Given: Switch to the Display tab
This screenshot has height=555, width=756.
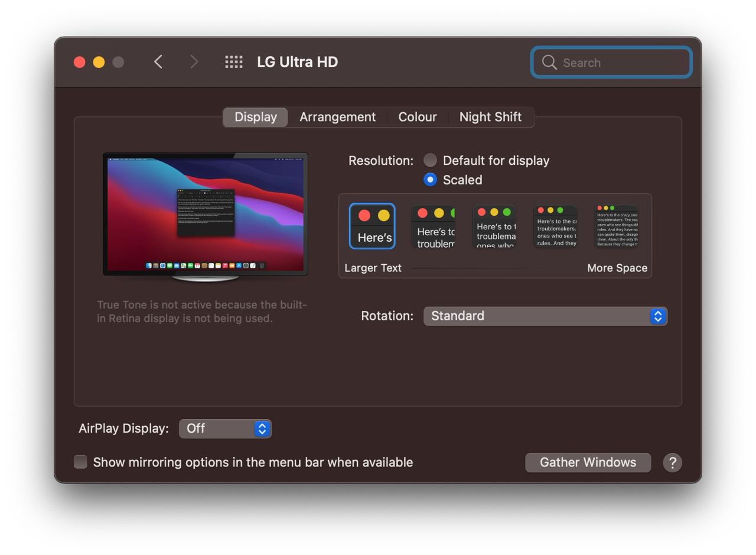Looking at the screenshot, I should pos(255,117).
